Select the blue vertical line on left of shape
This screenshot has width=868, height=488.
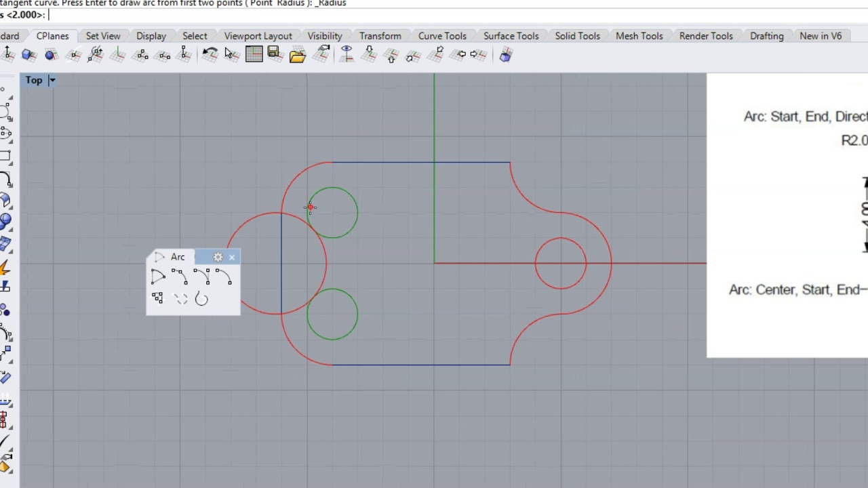(x=281, y=263)
